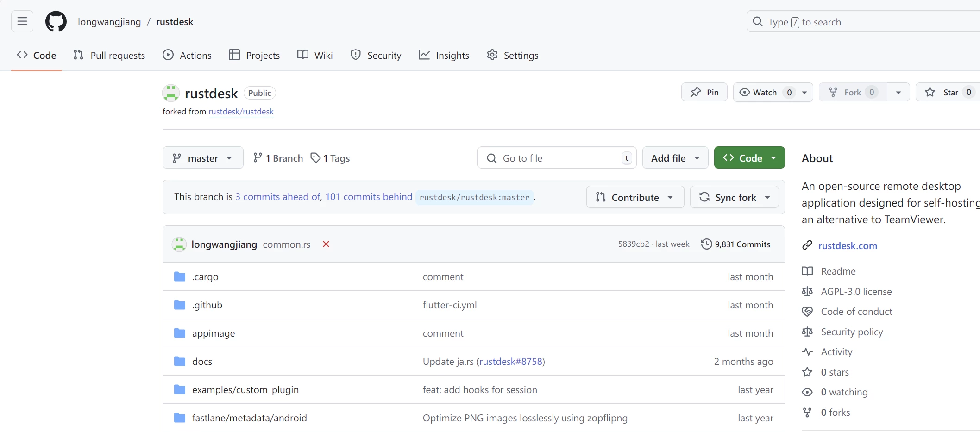
Task: Open the hamburger navigation menu
Action: (22, 21)
